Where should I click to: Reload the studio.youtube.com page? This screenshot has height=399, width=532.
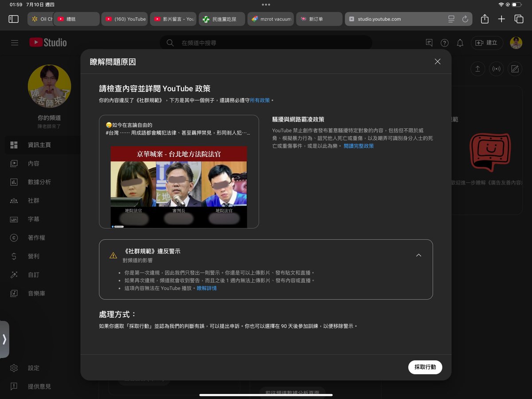(465, 19)
